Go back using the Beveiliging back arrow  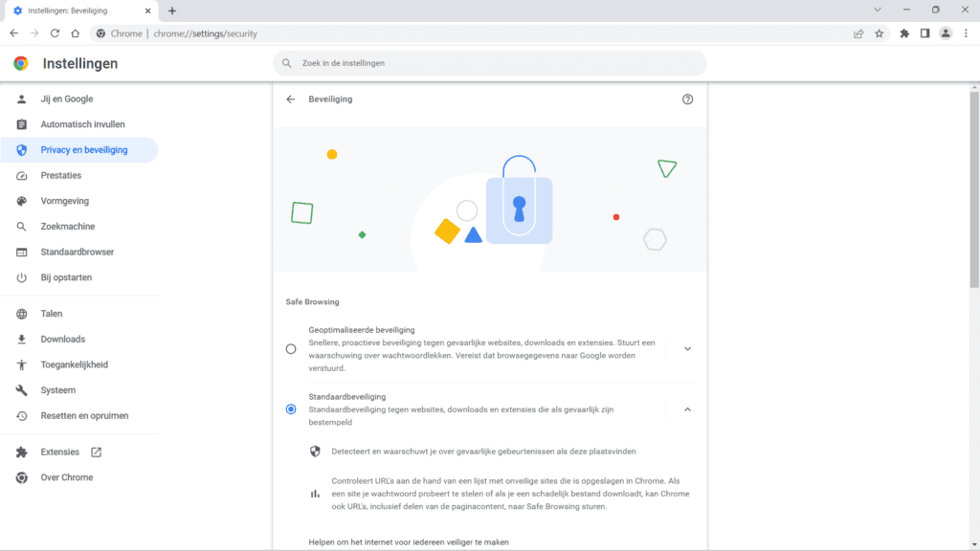pos(291,99)
